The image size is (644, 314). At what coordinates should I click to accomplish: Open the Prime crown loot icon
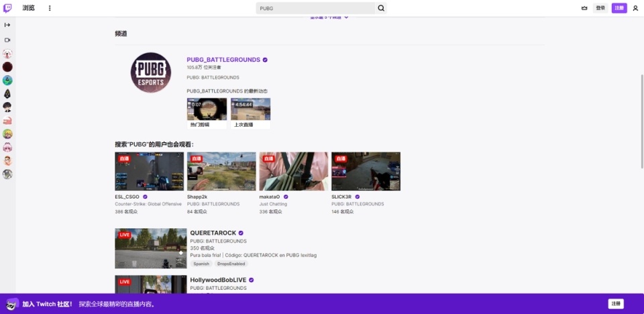pos(584,8)
